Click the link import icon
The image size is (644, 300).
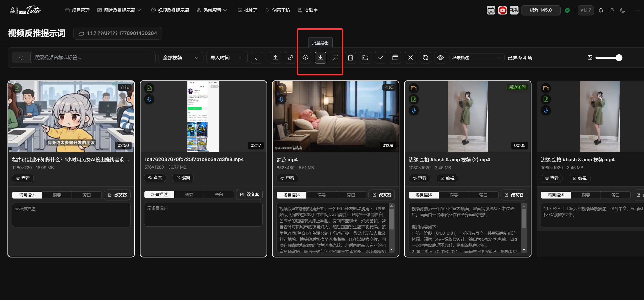[290, 58]
